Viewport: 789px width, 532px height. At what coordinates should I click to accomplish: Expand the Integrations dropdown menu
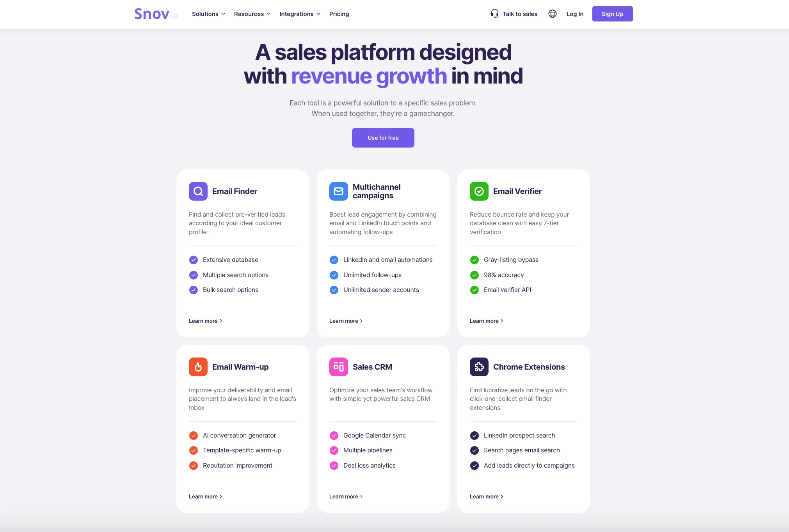(x=300, y=14)
